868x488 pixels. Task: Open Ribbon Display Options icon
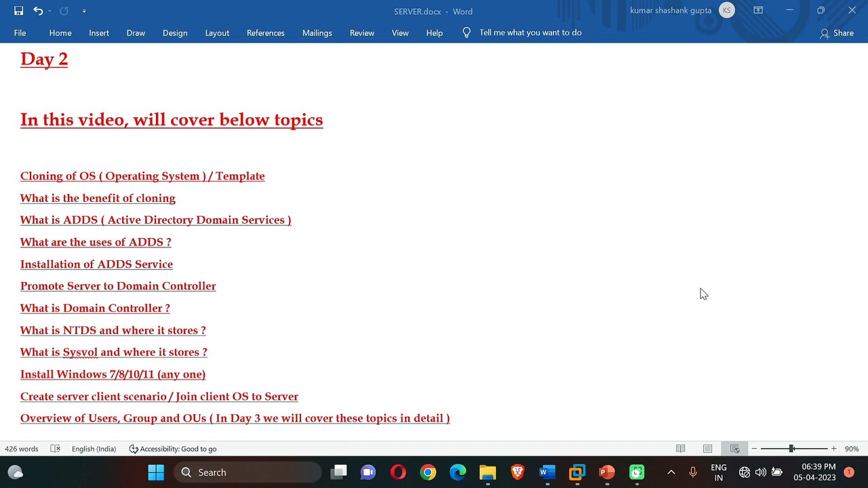(x=758, y=10)
